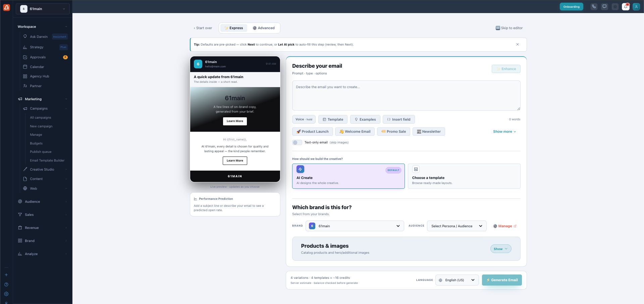Switch to Express tab
Image resolution: width=644 pixels, height=304 pixels.
click(234, 28)
